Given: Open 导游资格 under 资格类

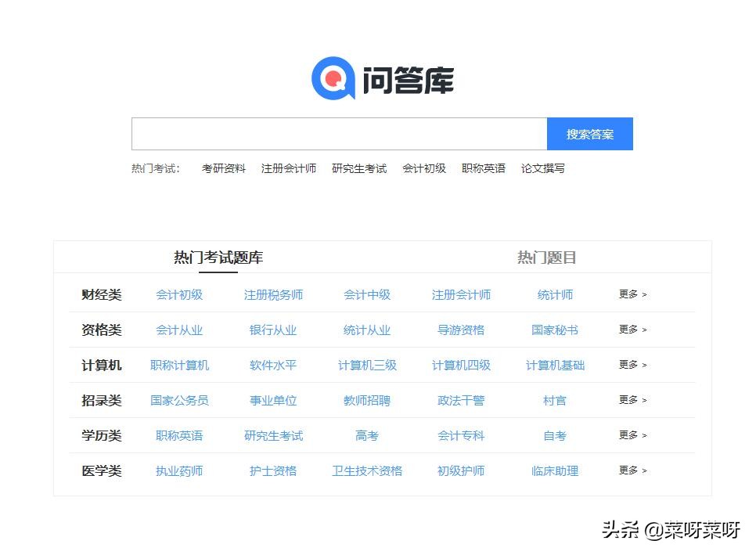Looking at the screenshot, I should (460, 330).
